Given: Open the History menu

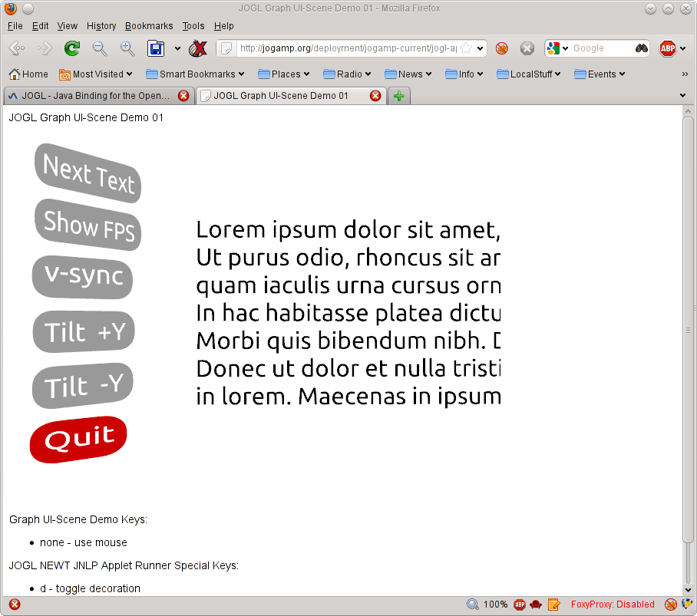Looking at the screenshot, I should coord(101,26).
